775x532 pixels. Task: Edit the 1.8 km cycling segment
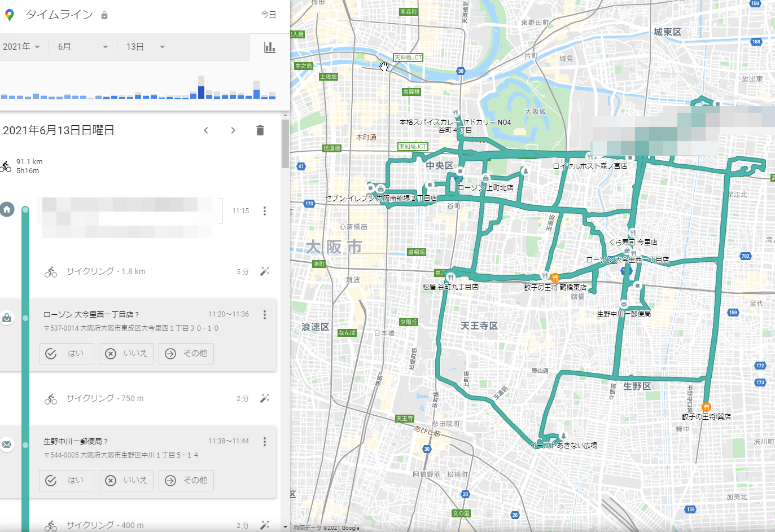264,272
